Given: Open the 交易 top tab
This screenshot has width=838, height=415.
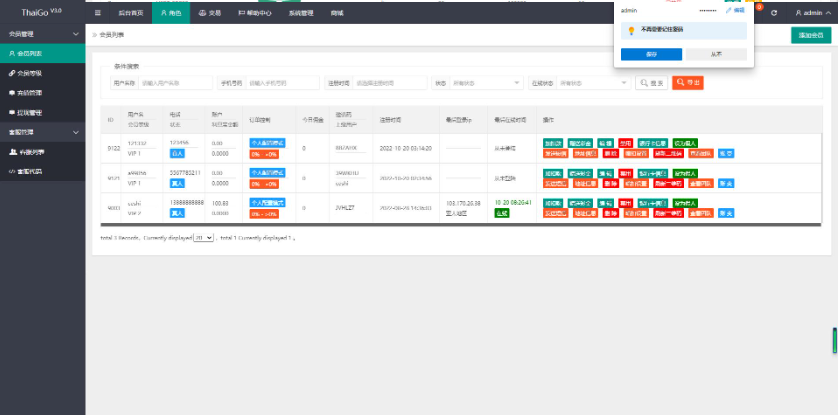Looking at the screenshot, I should click(210, 13).
